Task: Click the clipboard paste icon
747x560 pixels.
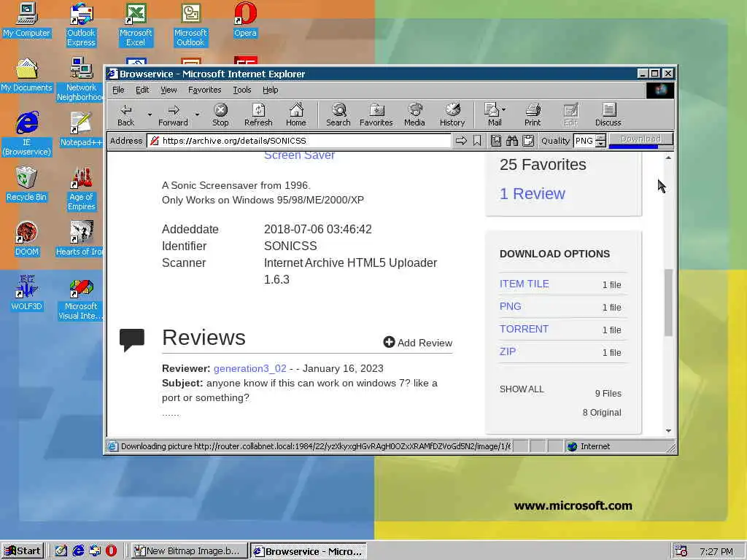Action: (x=528, y=141)
